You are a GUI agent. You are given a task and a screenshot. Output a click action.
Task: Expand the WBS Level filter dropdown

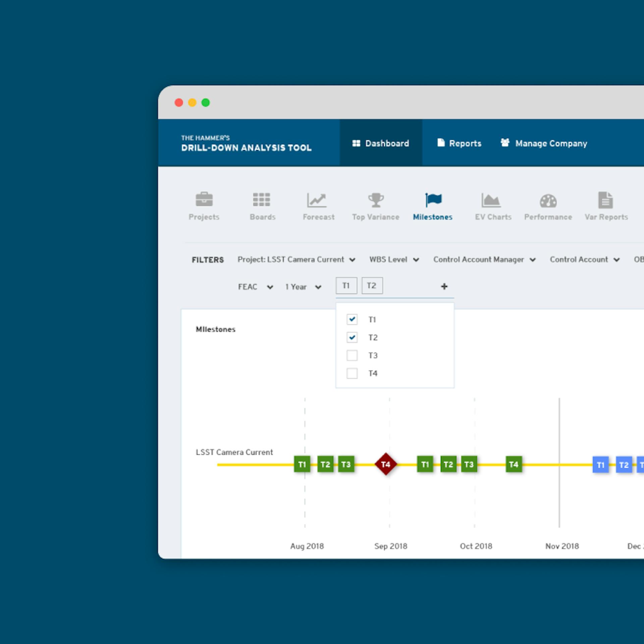pyautogui.click(x=394, y=260)
